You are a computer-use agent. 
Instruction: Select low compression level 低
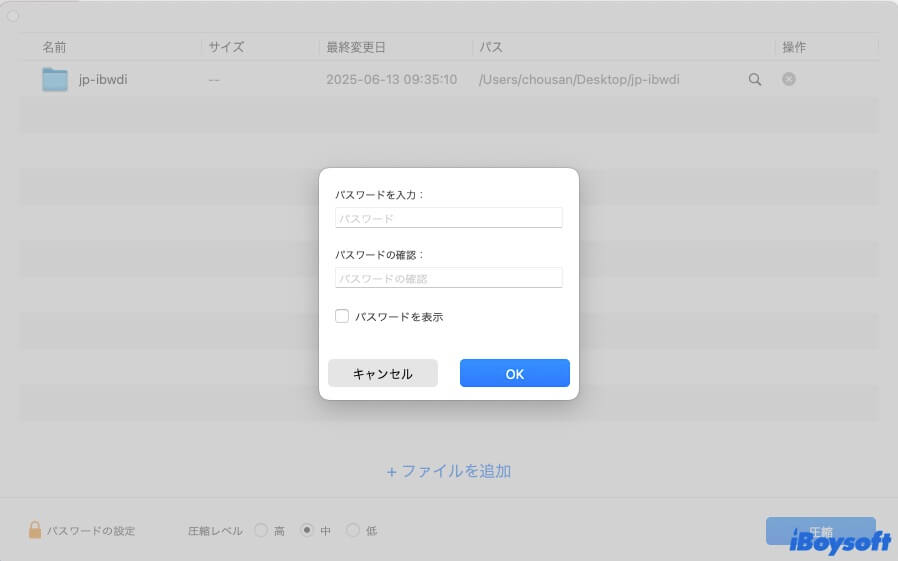(x=353, y=530)
